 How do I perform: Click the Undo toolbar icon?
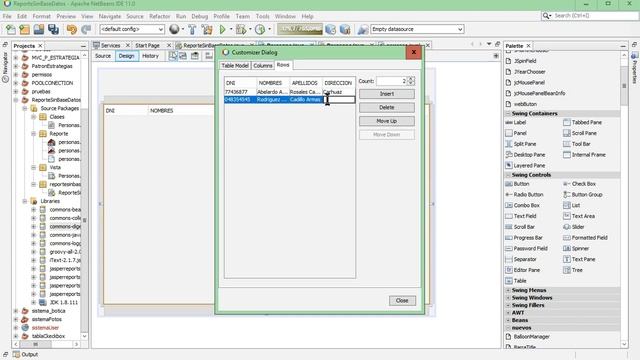(x=72, y=29)
